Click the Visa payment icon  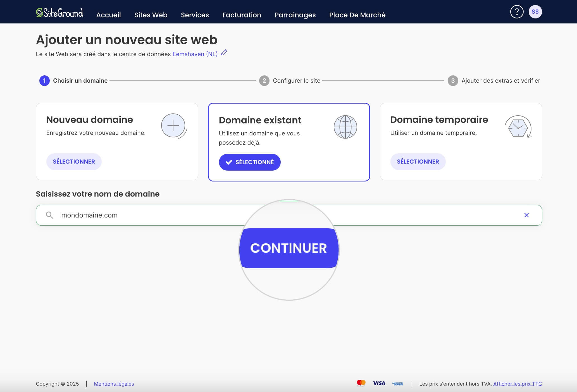[379, 383]
